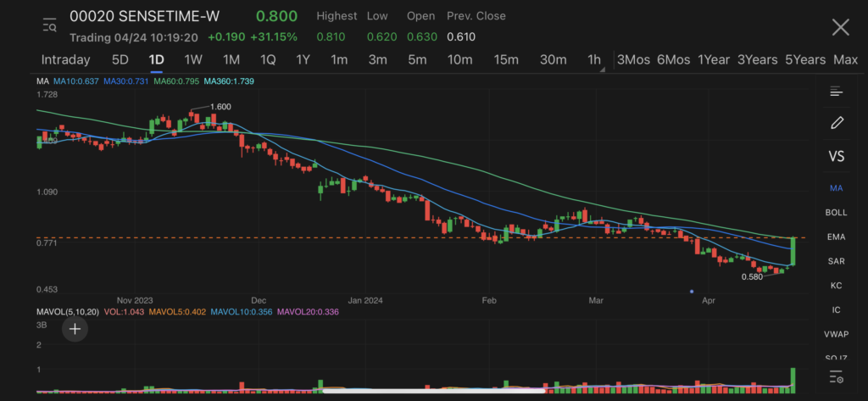Viewport: 868px width, 401px height.
Task: Enable the EMA indicator
Action: click(836, 237)
